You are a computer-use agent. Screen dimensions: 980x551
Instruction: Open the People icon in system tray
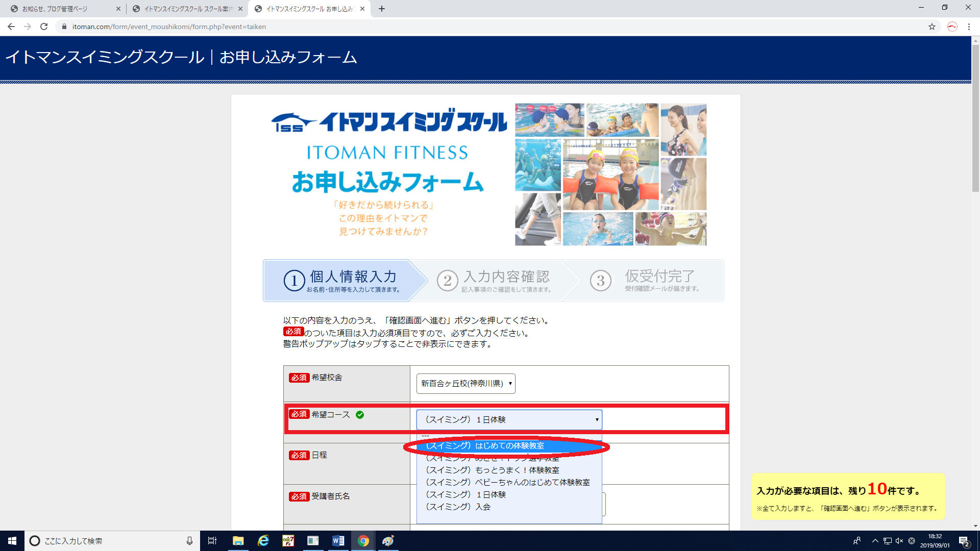point(857,541)
